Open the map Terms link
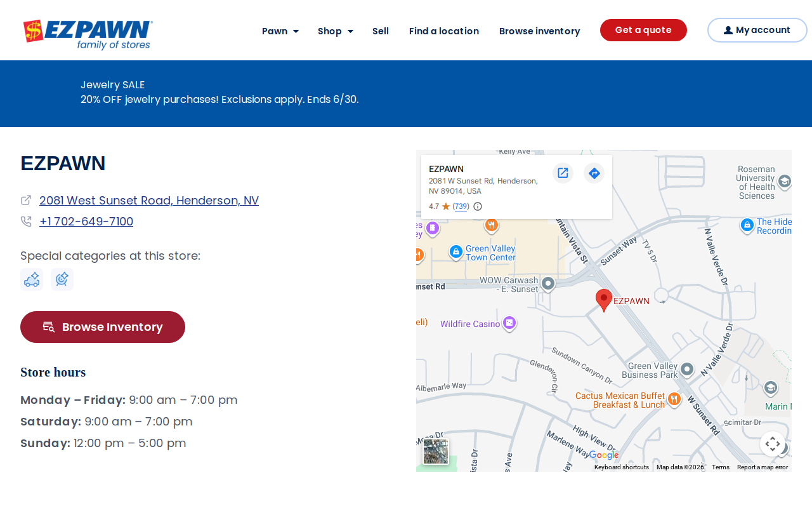812x508 pixels. (721, 467)
